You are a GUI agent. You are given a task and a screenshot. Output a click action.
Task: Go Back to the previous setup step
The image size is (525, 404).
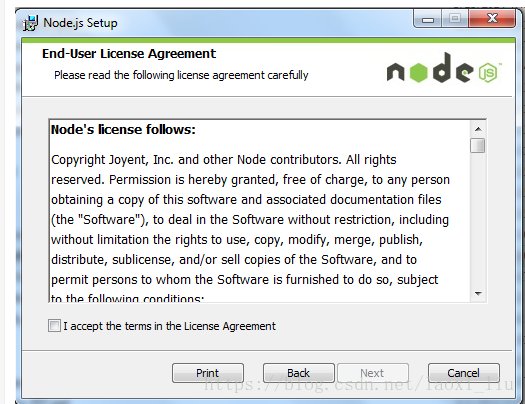point(299,373)
